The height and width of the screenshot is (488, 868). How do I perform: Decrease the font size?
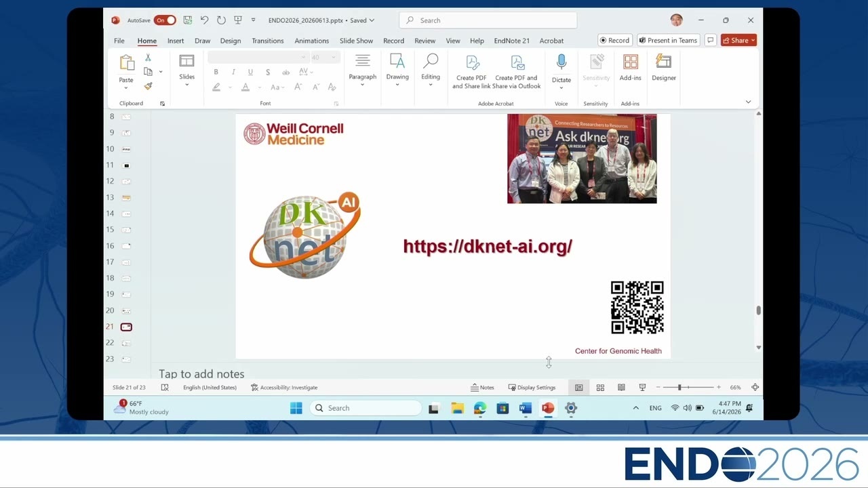[x=315, y=87]
